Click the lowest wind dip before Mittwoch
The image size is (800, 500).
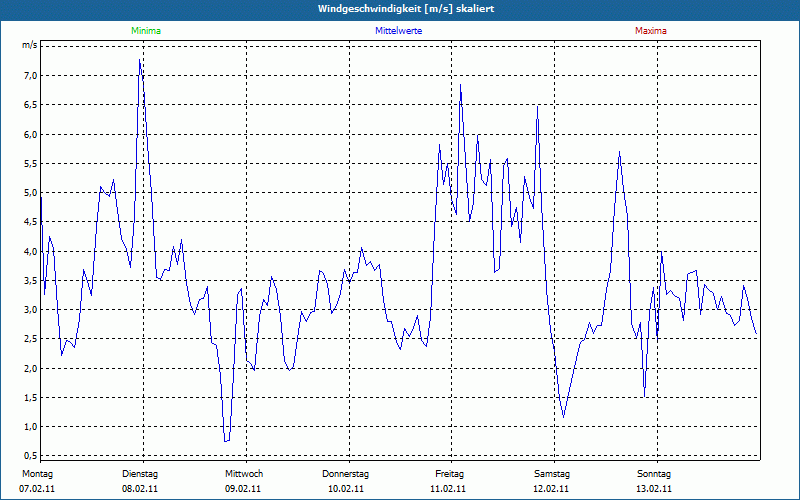tap(226, 440)
